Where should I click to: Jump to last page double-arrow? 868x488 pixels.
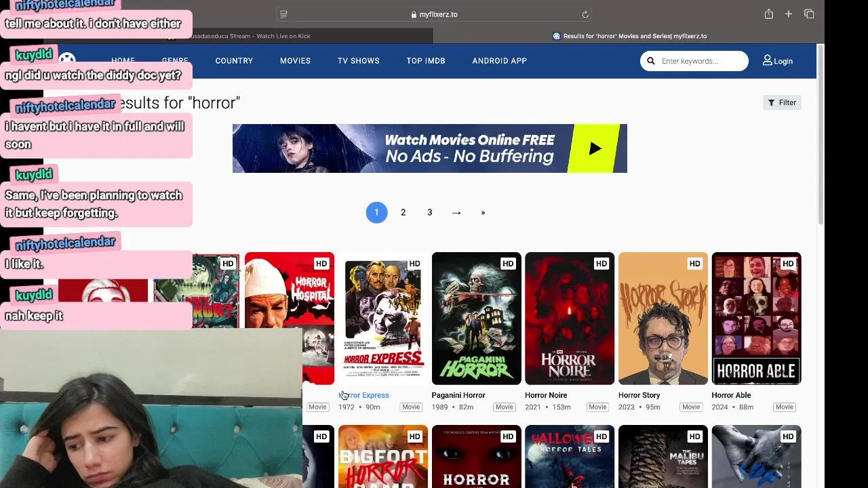(x=483, y=213)
